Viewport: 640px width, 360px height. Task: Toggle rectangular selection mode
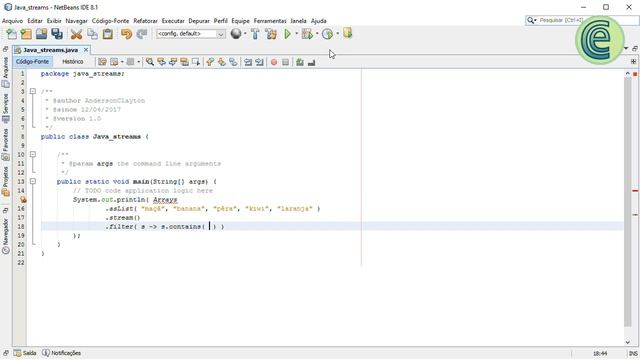click(x=196, y=62)
